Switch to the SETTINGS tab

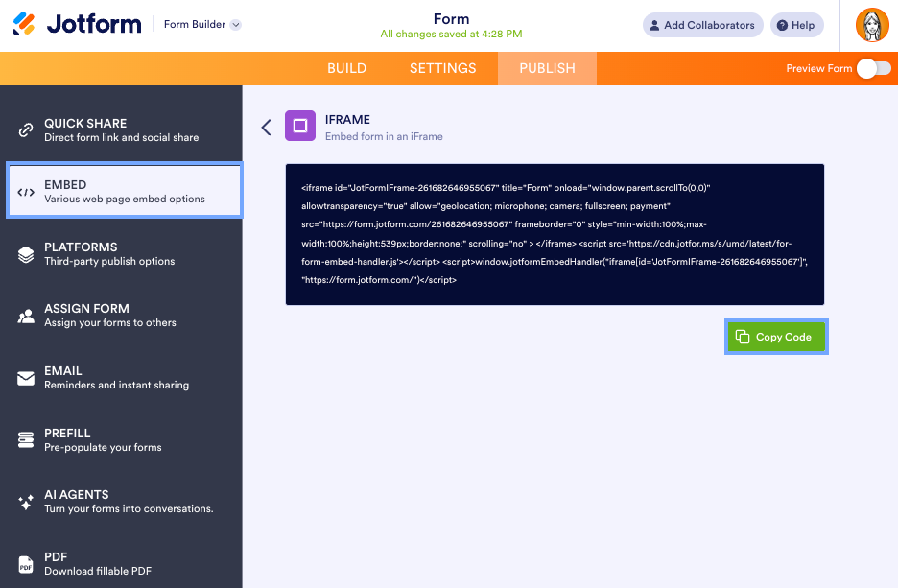[442, 68]
